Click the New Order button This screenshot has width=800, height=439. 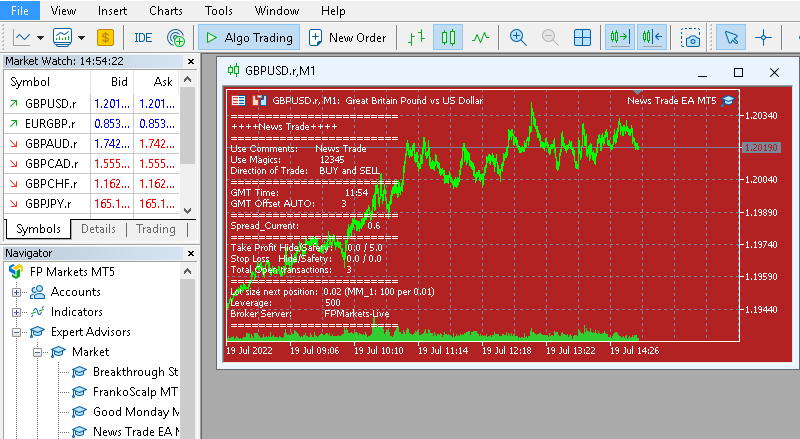point(348,38)
